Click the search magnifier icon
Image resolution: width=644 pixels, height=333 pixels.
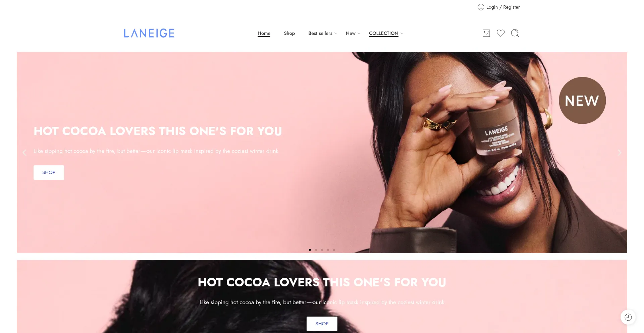515,33
